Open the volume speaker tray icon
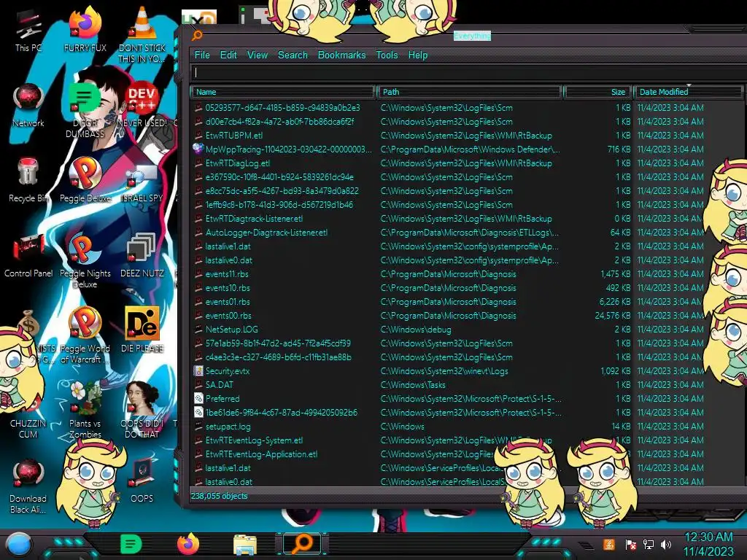The height and width of the screenshot is (560, 747). pyautogui.click(x=666, y=544)
